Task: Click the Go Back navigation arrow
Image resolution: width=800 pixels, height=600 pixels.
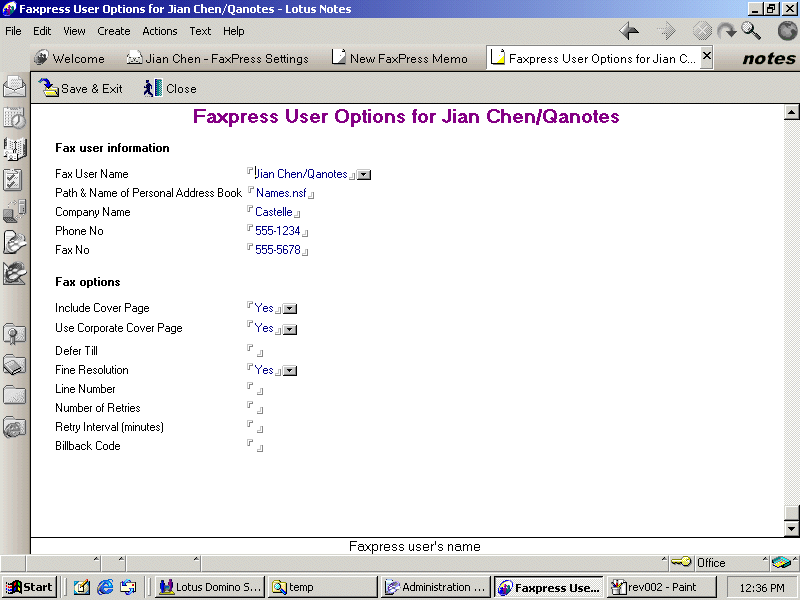Action: pyautogui.click(x=629, y=31)
